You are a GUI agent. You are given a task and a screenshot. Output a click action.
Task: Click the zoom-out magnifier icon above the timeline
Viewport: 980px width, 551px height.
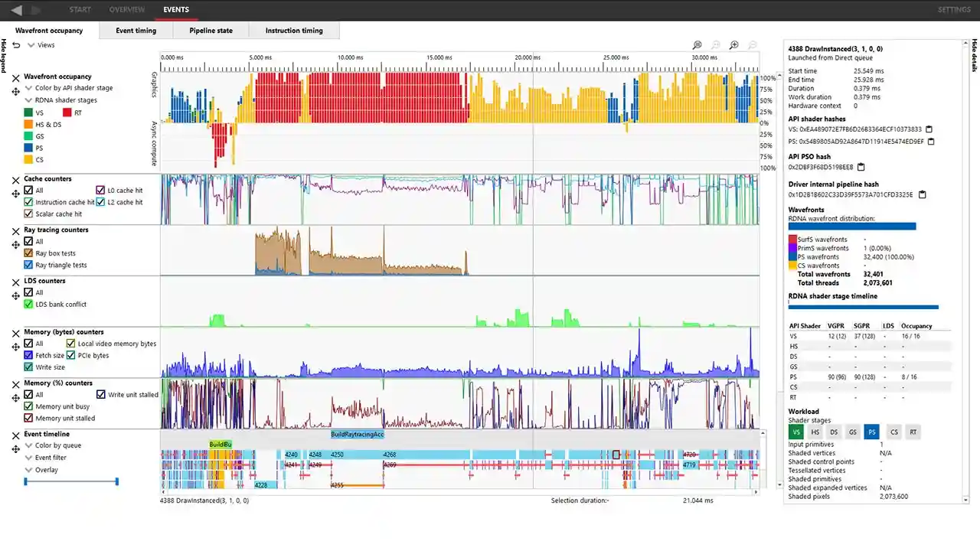(752, 45)
